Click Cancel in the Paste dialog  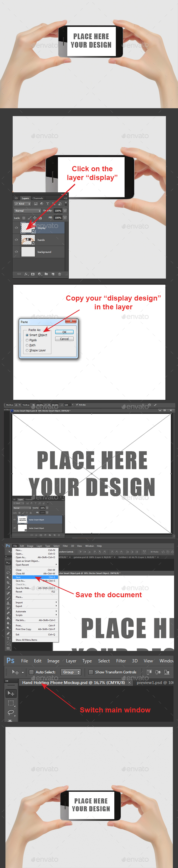64,339
